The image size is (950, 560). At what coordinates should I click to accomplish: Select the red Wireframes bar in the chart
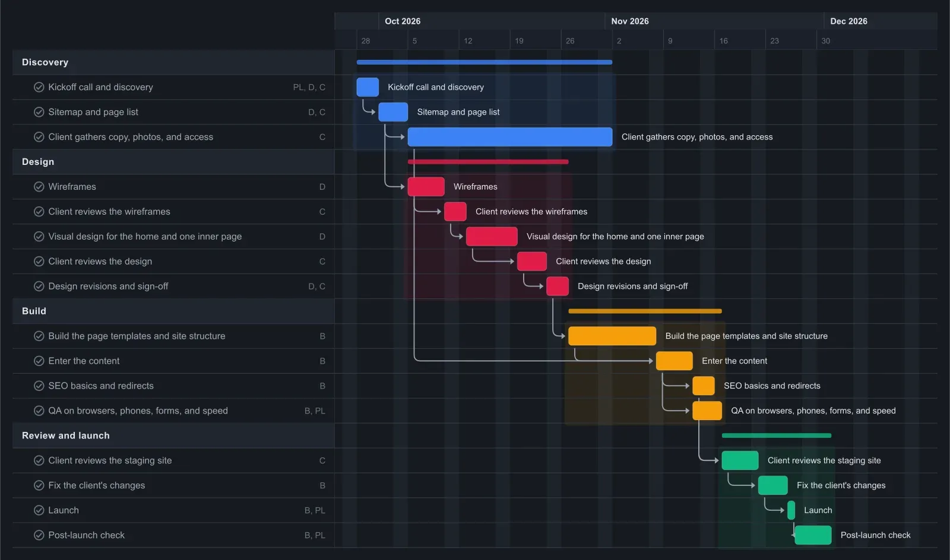click(x=426, y=187)
